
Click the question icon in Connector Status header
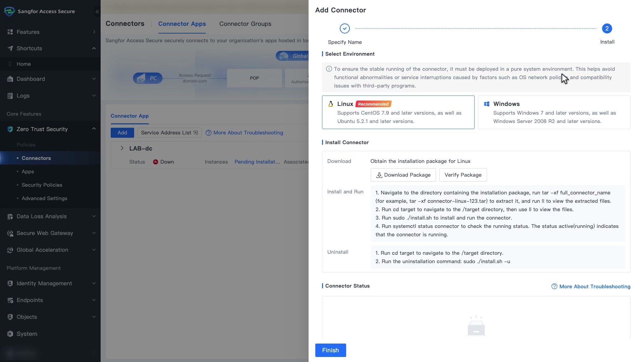click(554, 287)
